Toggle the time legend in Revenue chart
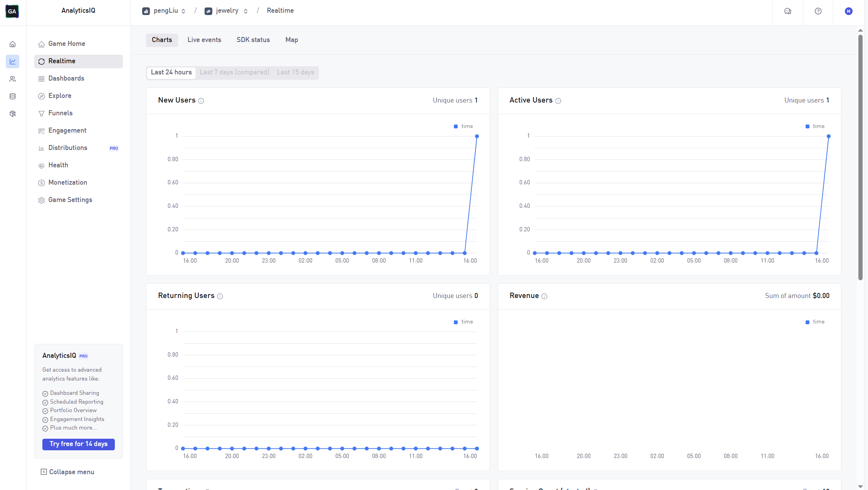The height and width of the screenshot is (490, 868). click(815, 322)
